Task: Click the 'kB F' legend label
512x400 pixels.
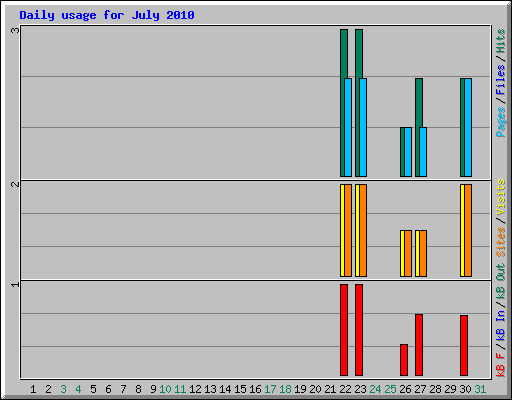Action: tap(500, 364)
